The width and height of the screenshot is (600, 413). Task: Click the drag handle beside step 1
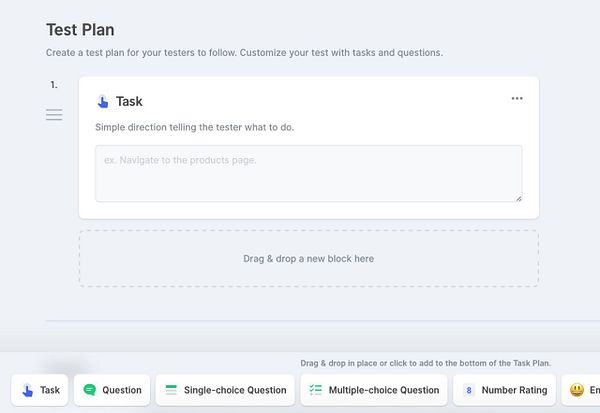pyautogui.click(x=54, y=114)
